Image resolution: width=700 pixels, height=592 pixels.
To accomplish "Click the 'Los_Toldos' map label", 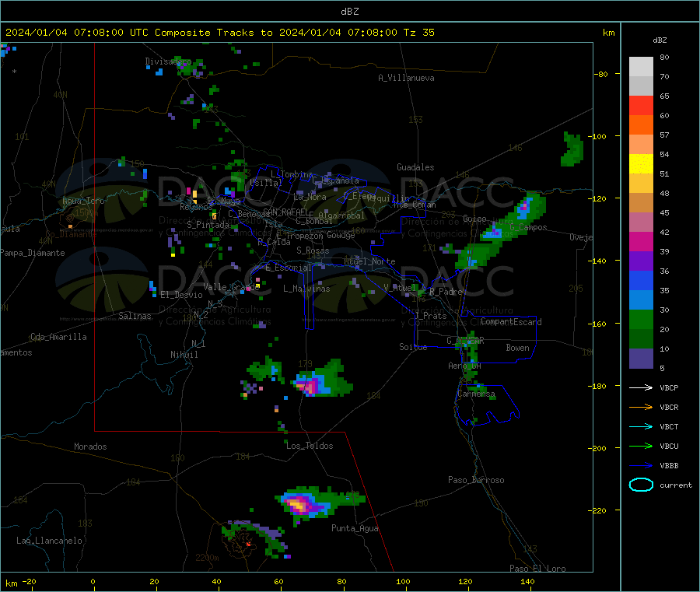I will pos(310,446).
